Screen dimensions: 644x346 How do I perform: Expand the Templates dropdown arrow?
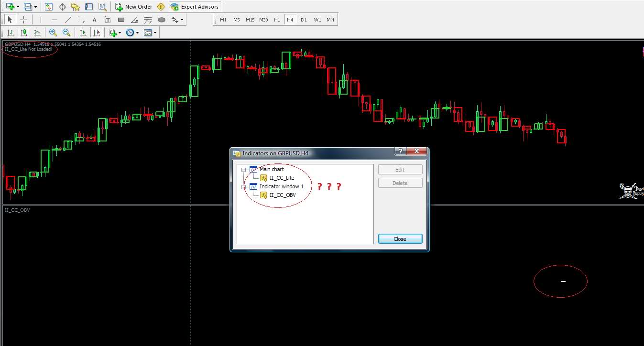tap(155, 32)
